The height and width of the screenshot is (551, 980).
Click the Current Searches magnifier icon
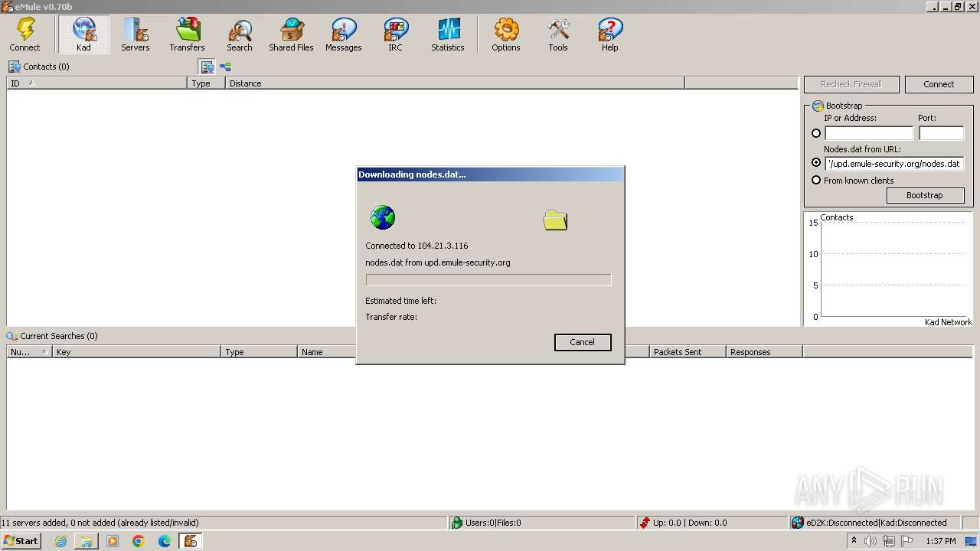coord(11,336)
